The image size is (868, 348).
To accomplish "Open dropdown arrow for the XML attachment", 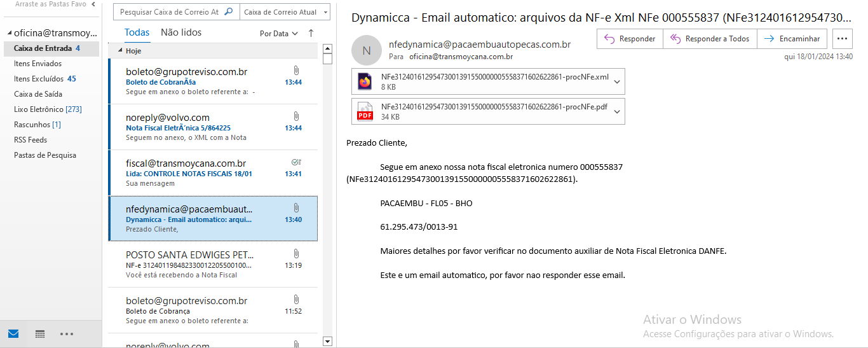I will [617, 81].
